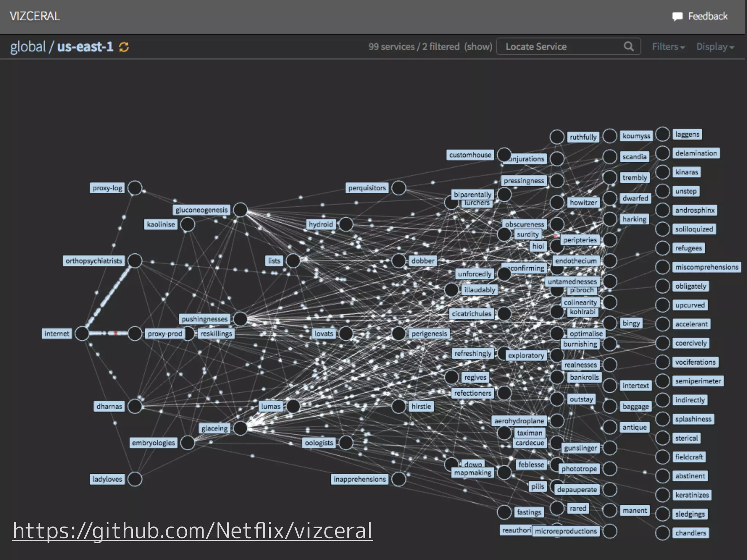Click the cicatrichules label
747x560 pixels.
click(x=472, y=314)
